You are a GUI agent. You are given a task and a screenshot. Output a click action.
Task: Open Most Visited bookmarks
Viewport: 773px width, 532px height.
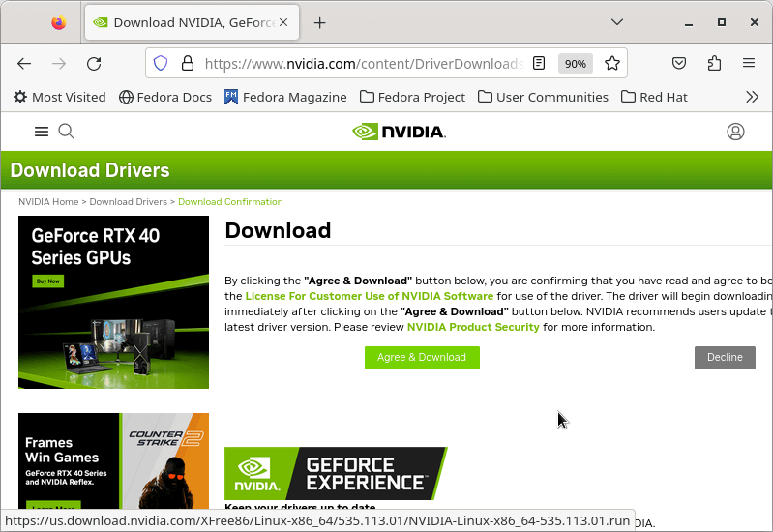pyautogui.click(x=60, y=97)
